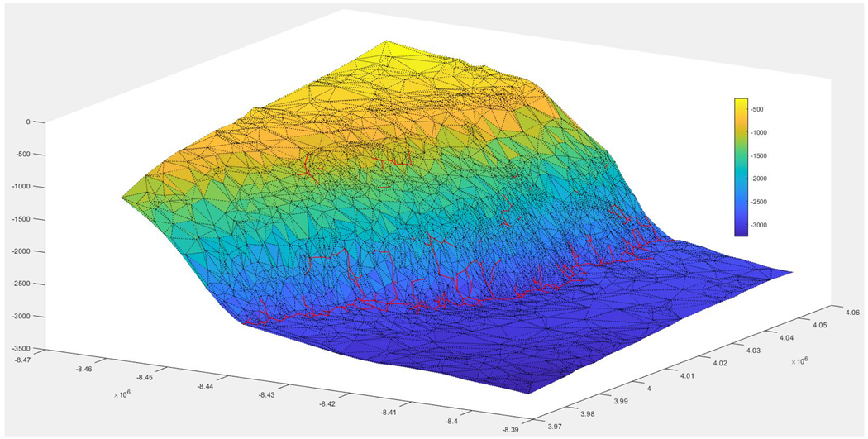Click the vertical axis tick label 0
Screen dimensions: 868x439
(x=30, y=122)
